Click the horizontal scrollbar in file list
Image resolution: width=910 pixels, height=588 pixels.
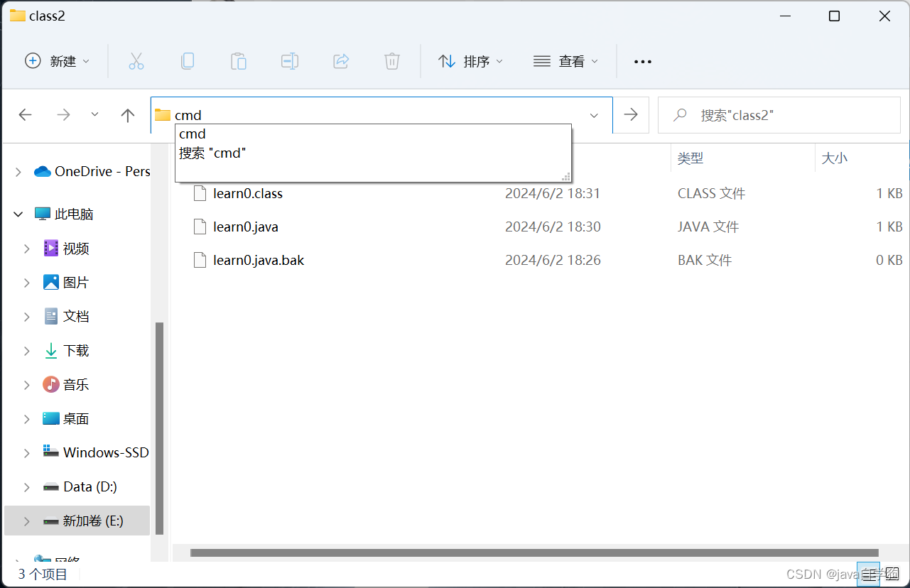point(534,552)
